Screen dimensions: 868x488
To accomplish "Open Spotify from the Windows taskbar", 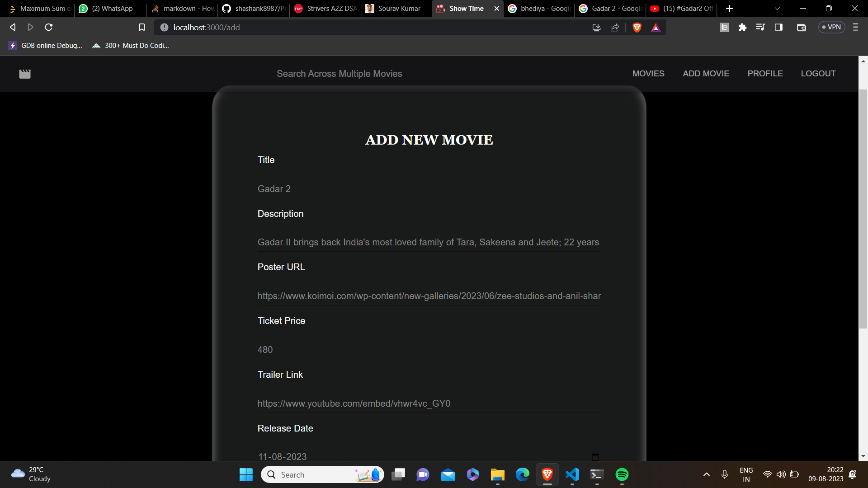I will click(622, 474).
